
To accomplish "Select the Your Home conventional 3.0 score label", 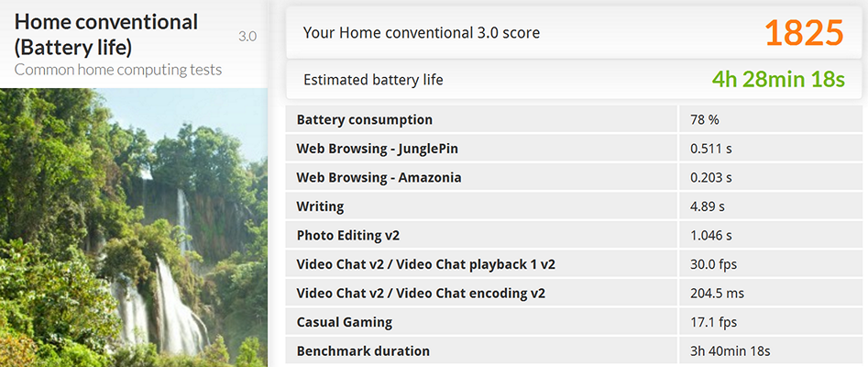I will 422,33.
